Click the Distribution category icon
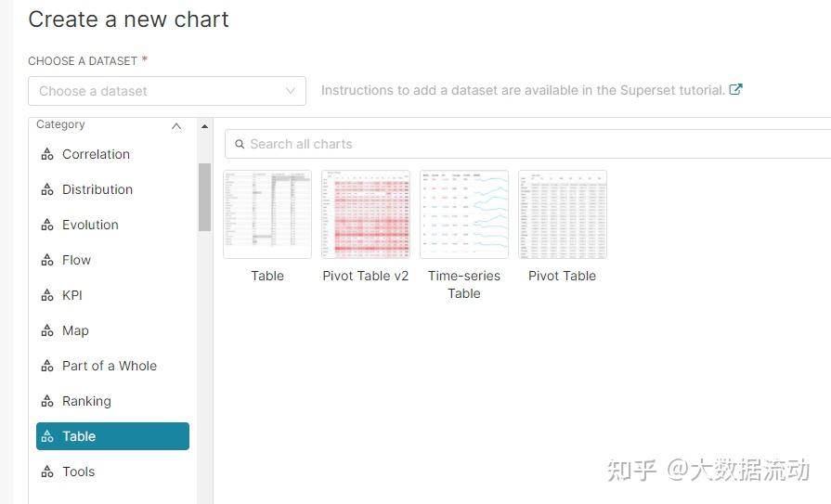This screenshot has width=831, height=504. click(47, 190)
